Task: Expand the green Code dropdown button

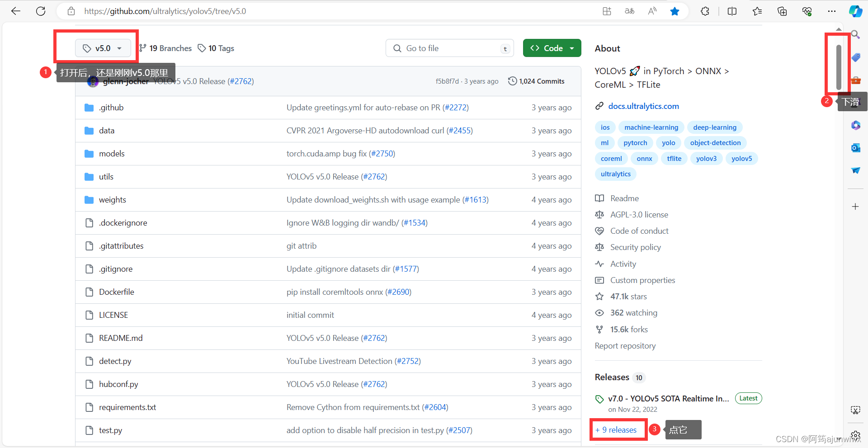Action: click(x=552, y=48)
